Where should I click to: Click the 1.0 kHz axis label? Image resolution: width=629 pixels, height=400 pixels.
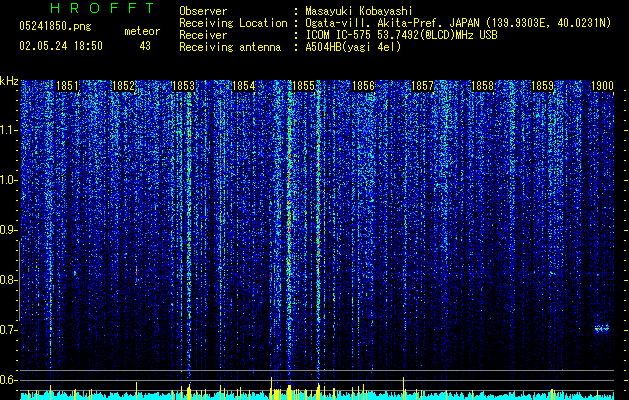click(x=9, y=180)
